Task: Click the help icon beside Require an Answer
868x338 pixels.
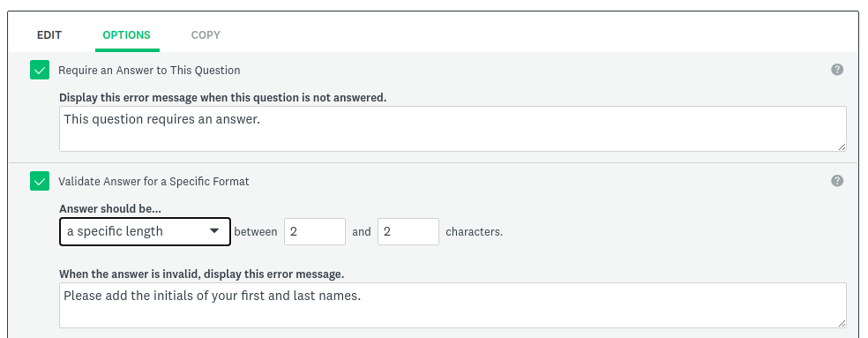Action: (837, 69)
